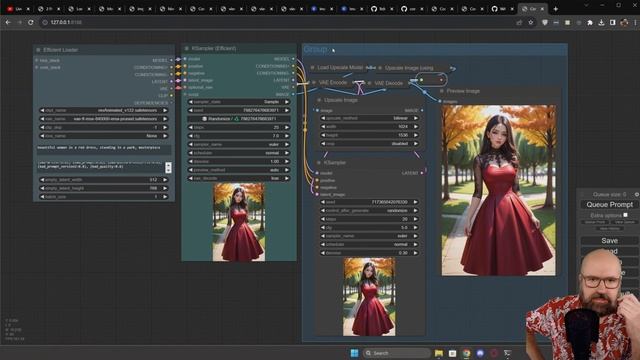The width and height of the screenshot is (640, 360).
Task: Open the browser profile avatar
Action: point(624,23)
